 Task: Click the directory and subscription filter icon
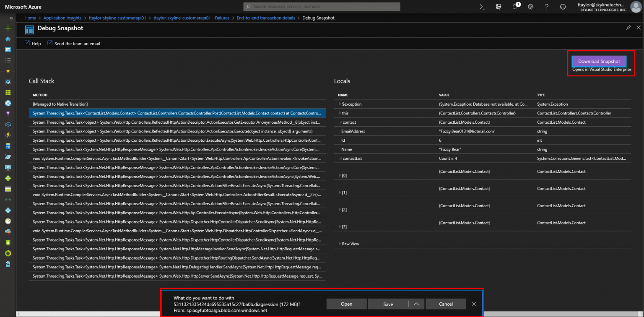click(499, 7)
